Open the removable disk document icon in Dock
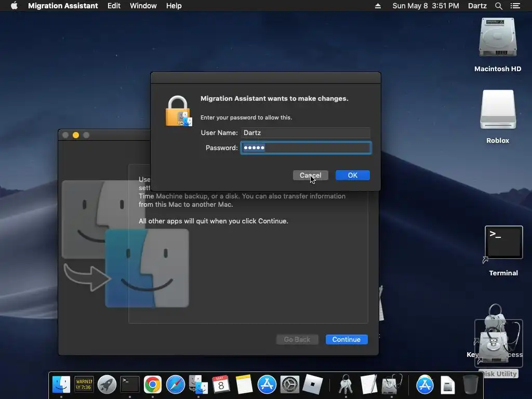 click(447, 384)
